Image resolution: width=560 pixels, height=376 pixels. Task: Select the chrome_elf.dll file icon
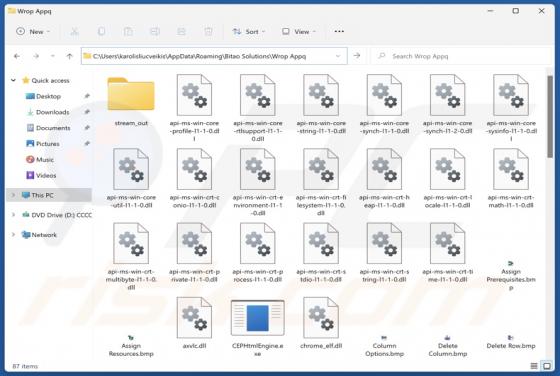[x=321, y=317]
